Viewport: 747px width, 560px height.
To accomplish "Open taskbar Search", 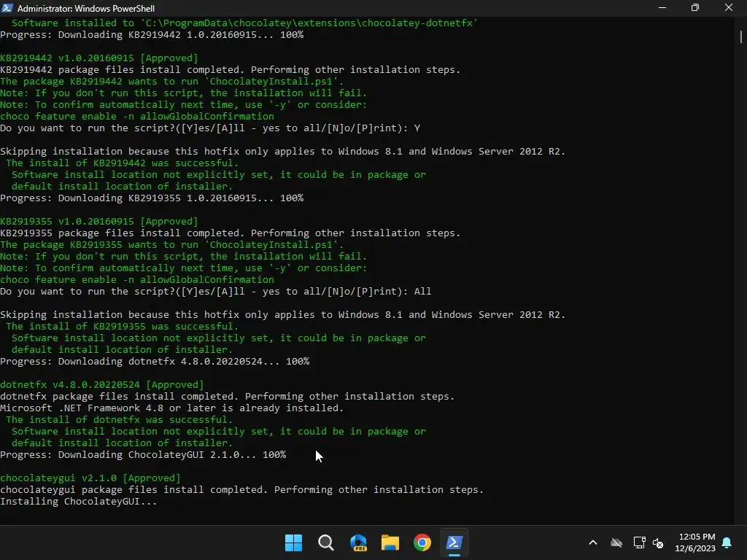I will [326, 542].
